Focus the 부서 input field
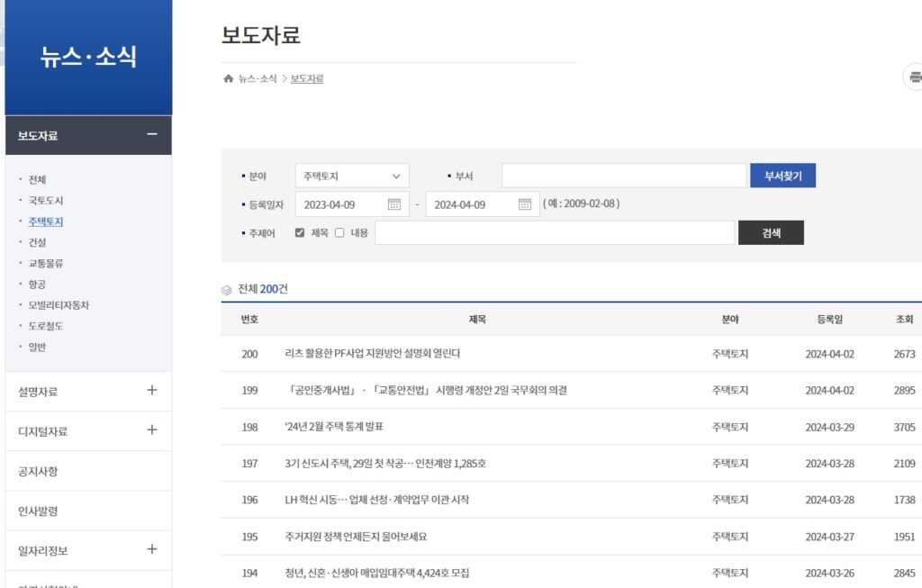 pos(624,176)
